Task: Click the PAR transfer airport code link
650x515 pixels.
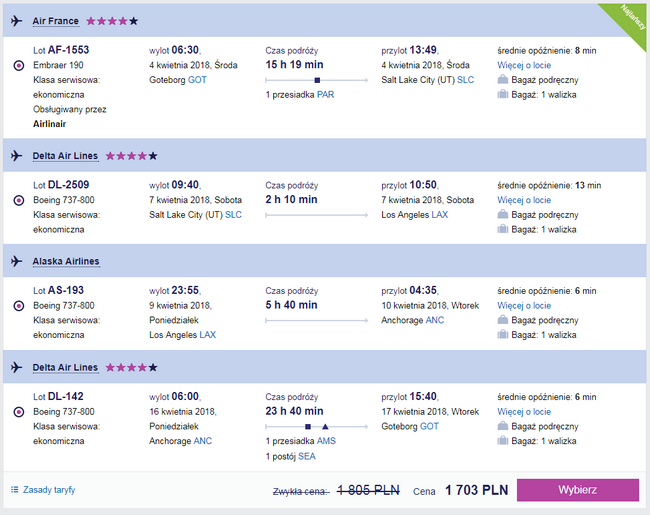Action: pyautogui.click(x=325, y=95)
